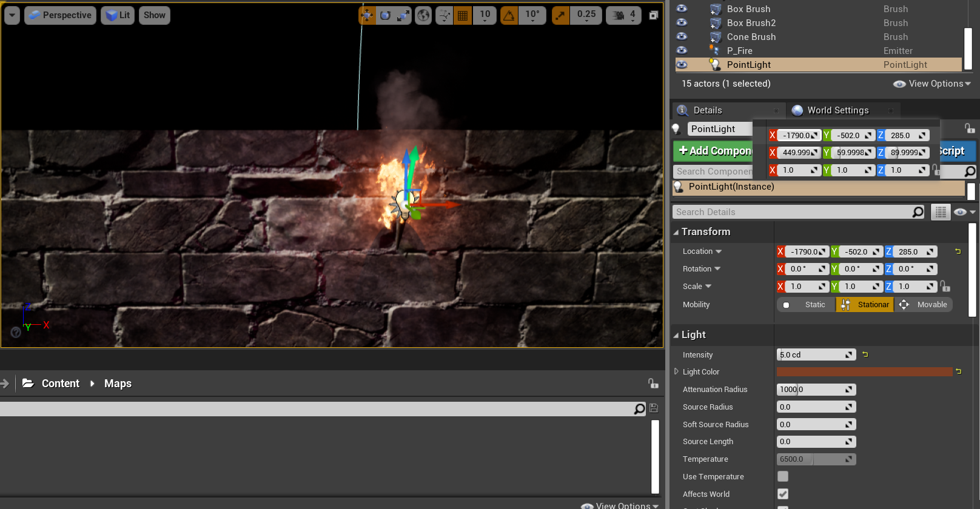Set Mobility to Static
The image size is (980, 509).
(x=806, y=305)
